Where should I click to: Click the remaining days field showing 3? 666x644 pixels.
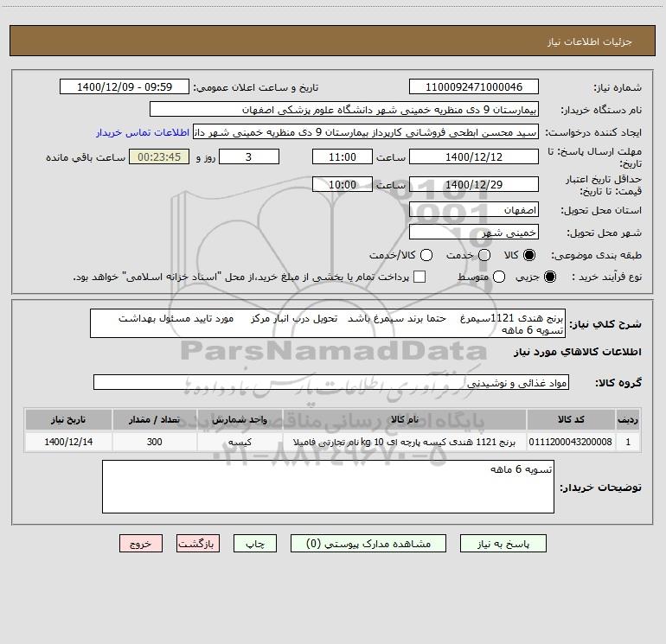point(249,156)
